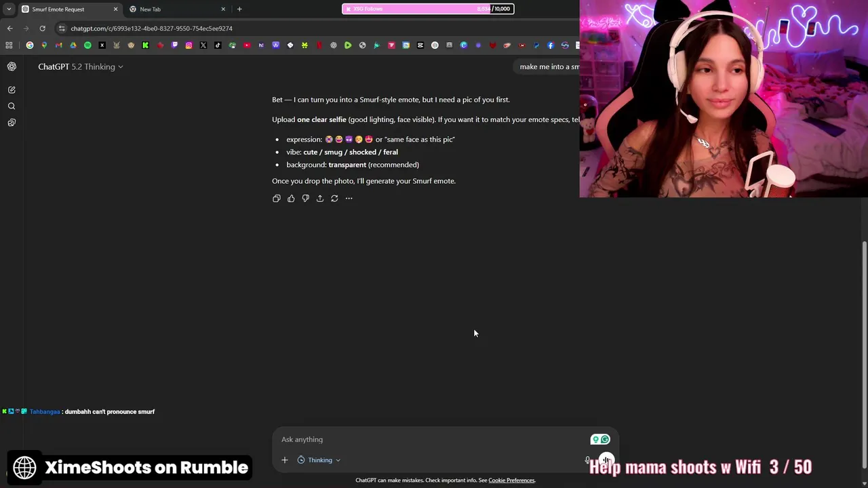Open search chats in sidebar
This screenshot has height=488, width=868.
12,106
